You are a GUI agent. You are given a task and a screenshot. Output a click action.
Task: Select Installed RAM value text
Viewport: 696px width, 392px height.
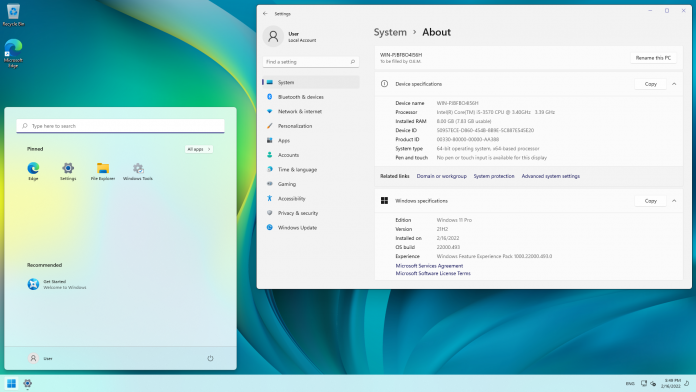(463, 121)
